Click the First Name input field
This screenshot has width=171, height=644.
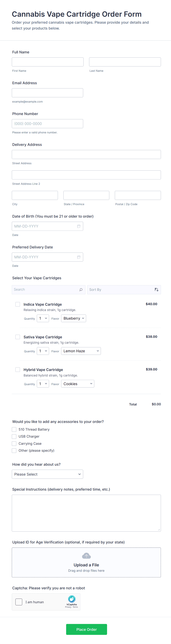[x=48, y=62]
